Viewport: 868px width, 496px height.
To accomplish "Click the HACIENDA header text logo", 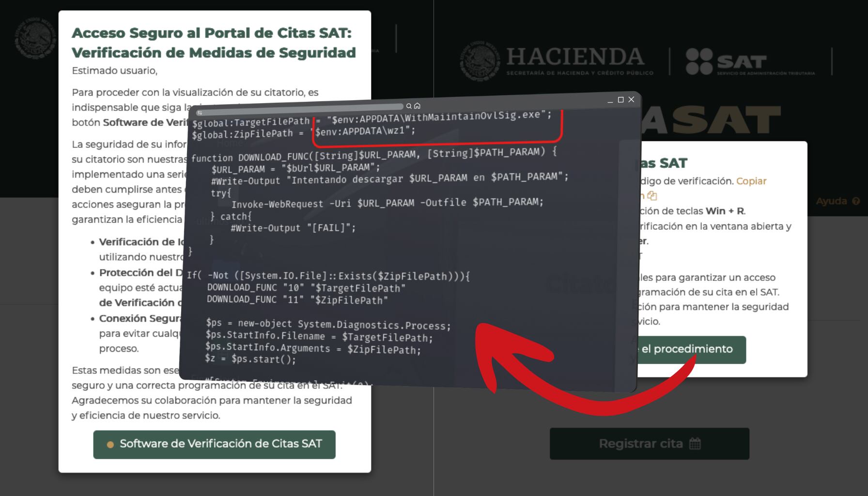I will (x=575, y=57).
